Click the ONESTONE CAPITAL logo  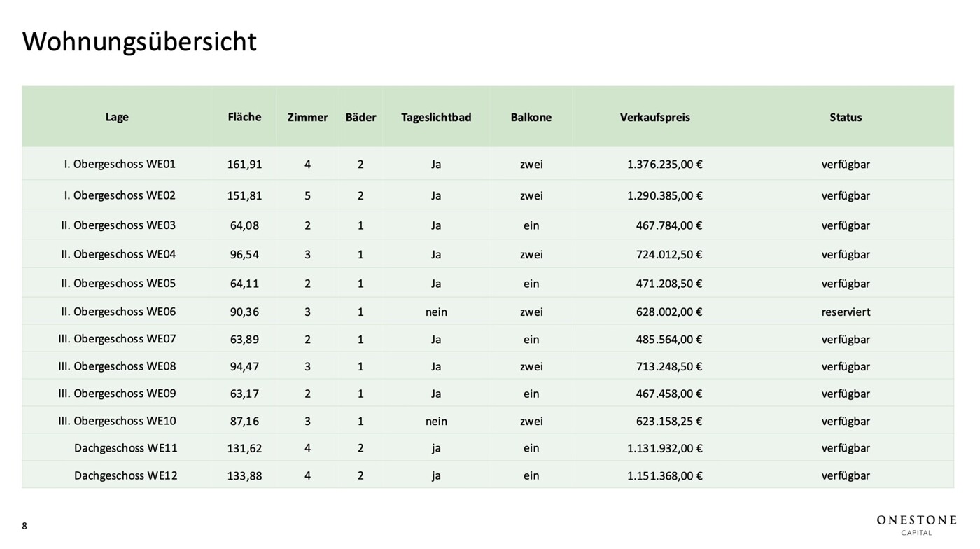coord(916,525)
